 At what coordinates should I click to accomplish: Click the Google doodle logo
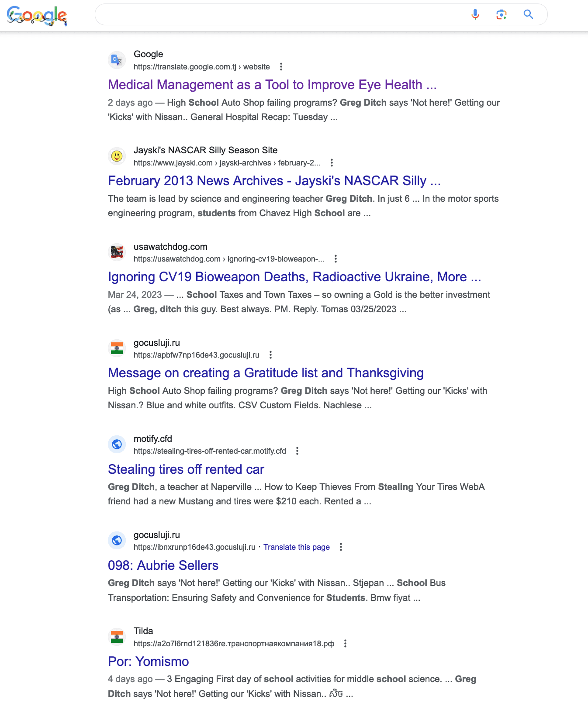click(x=37, y=16)
